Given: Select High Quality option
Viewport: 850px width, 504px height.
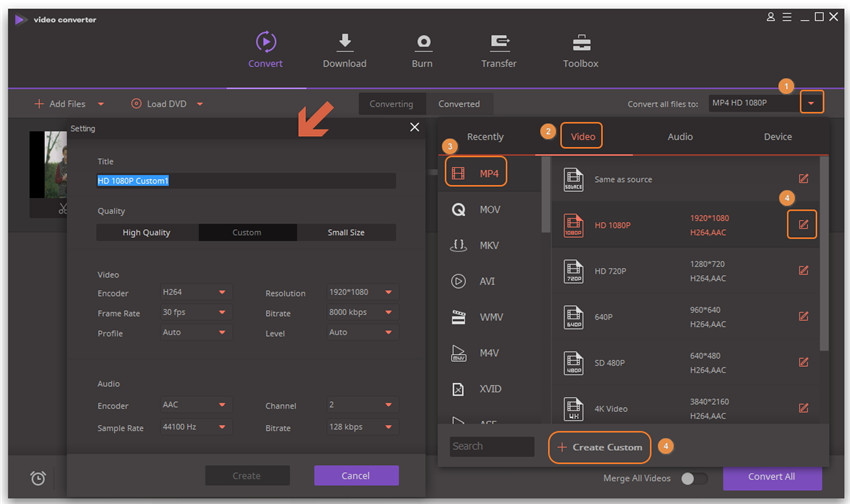Looking at the screenshot, I should [147, 232].
